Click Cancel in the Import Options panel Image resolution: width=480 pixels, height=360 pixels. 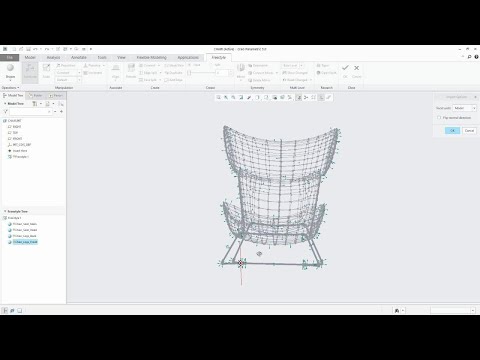469,131
